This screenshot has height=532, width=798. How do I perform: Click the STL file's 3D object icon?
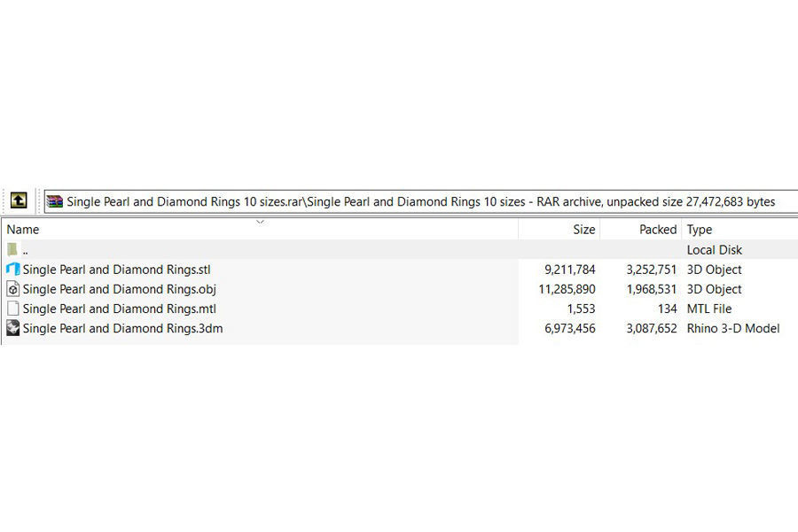[12, 270]
